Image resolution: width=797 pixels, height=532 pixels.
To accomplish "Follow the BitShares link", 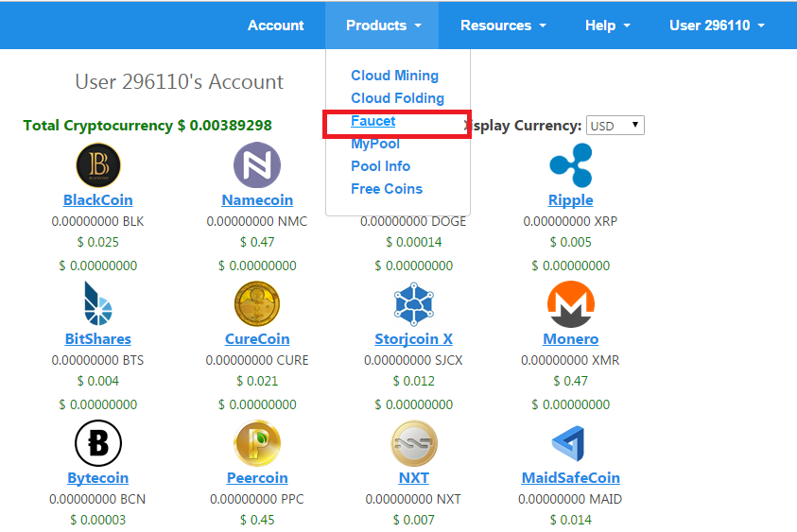I will click(x=98, y=339).
